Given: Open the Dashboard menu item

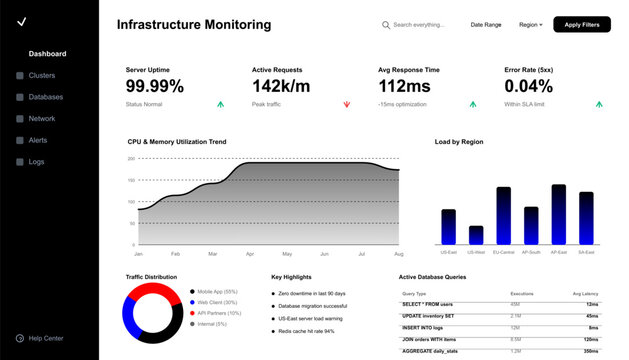Looking at the screenshot, I should point(47,54).
